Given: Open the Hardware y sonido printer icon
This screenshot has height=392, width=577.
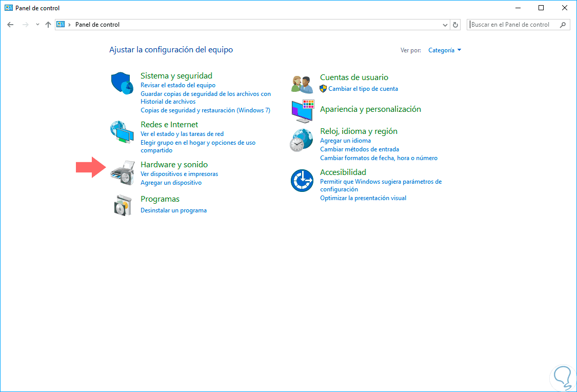Looking at the screenshot, I should coord(123,172).
